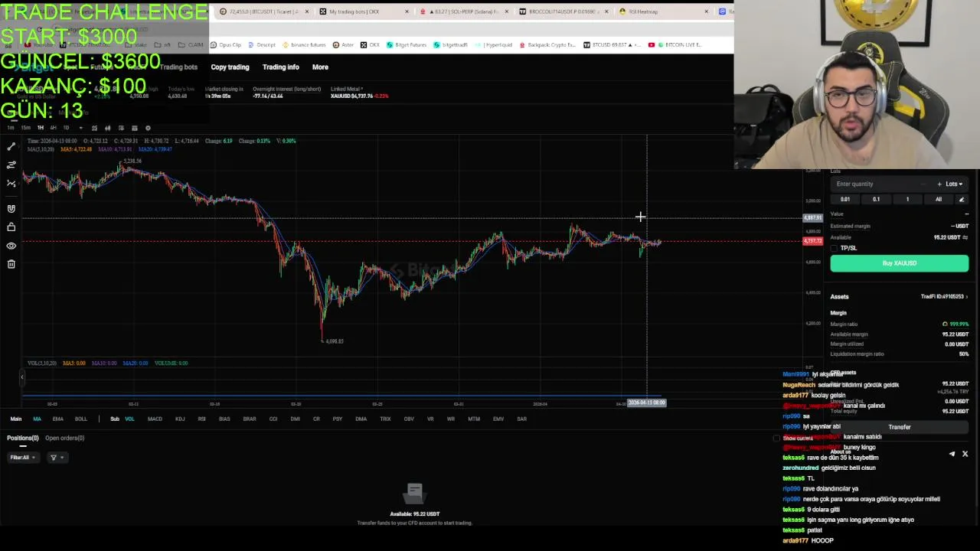Image resolution: width=980 pixels, height=551 pixels.
Task: Select the wave pattern drawing tool
Action: click(x=11, y=183)
